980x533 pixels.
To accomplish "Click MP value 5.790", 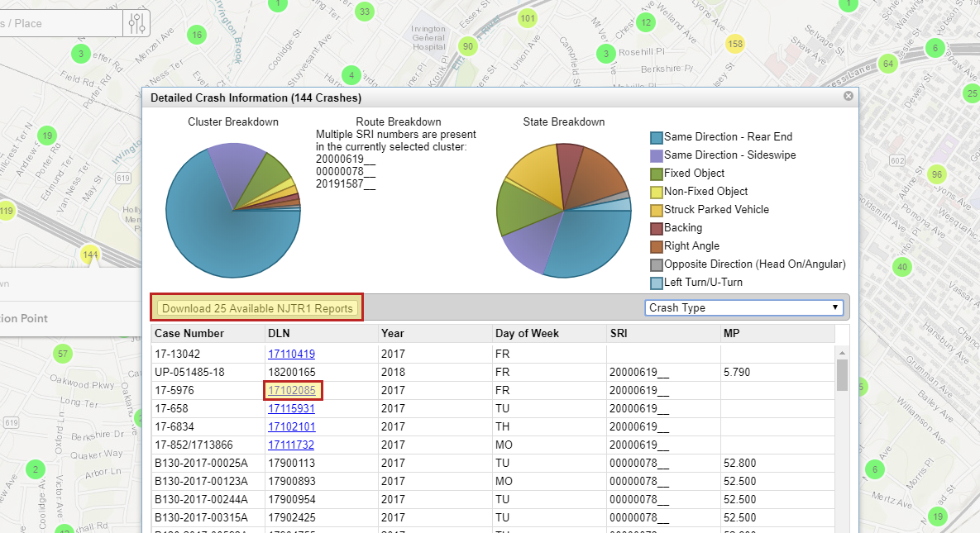I will tap(736, 372).
